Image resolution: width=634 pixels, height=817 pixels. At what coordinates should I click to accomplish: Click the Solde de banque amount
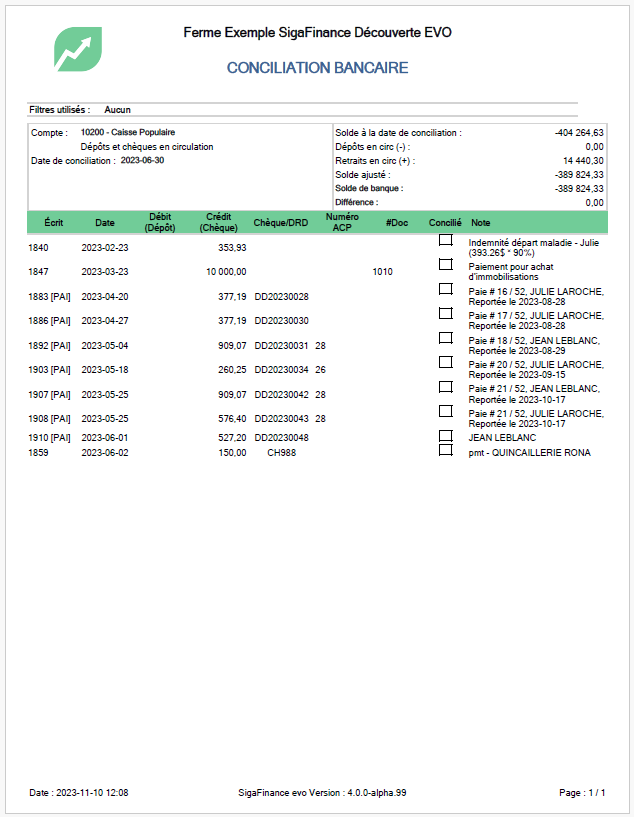[x=579, y=189]
